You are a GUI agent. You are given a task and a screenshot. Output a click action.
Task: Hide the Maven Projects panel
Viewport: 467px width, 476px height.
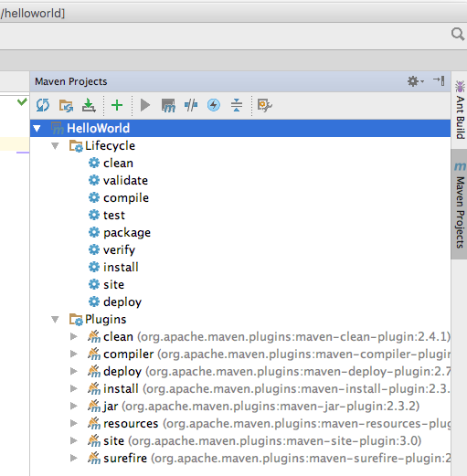click(439, 81)
